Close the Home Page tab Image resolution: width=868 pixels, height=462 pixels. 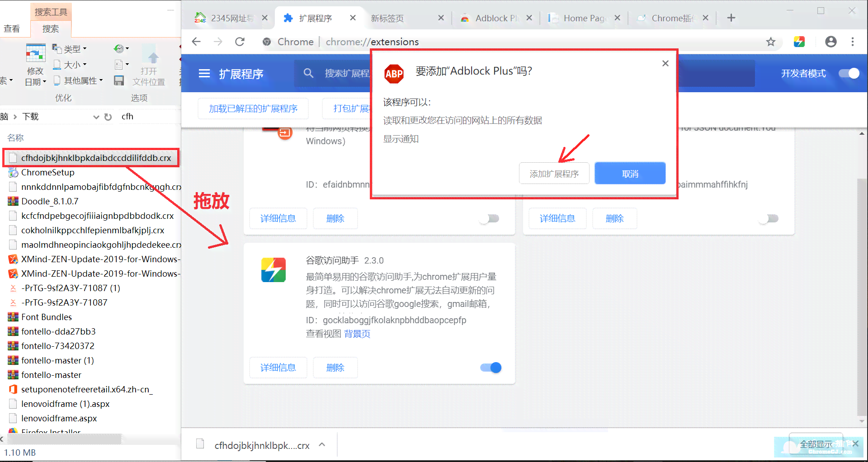(x=618, y=18)
